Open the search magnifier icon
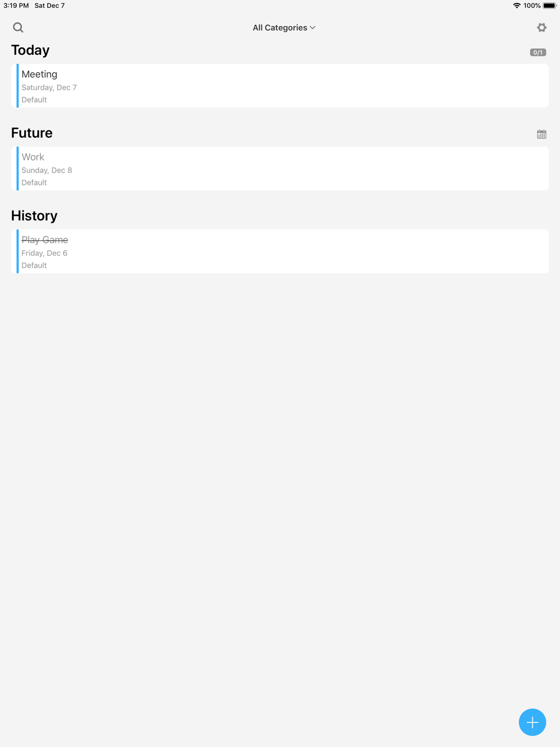Image resolution: width=560 pixels, height=747 pixels. tap(18, 27)
